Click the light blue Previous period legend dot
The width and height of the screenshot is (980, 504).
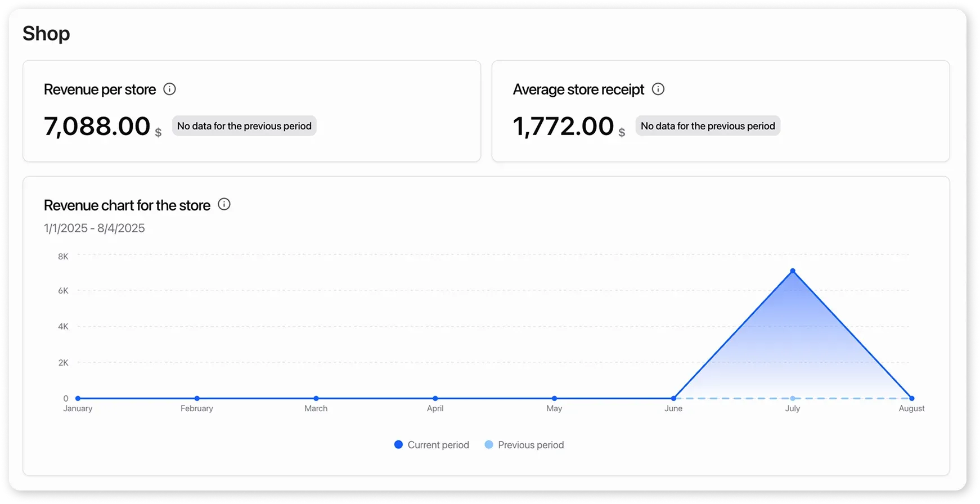click(489, 444)
